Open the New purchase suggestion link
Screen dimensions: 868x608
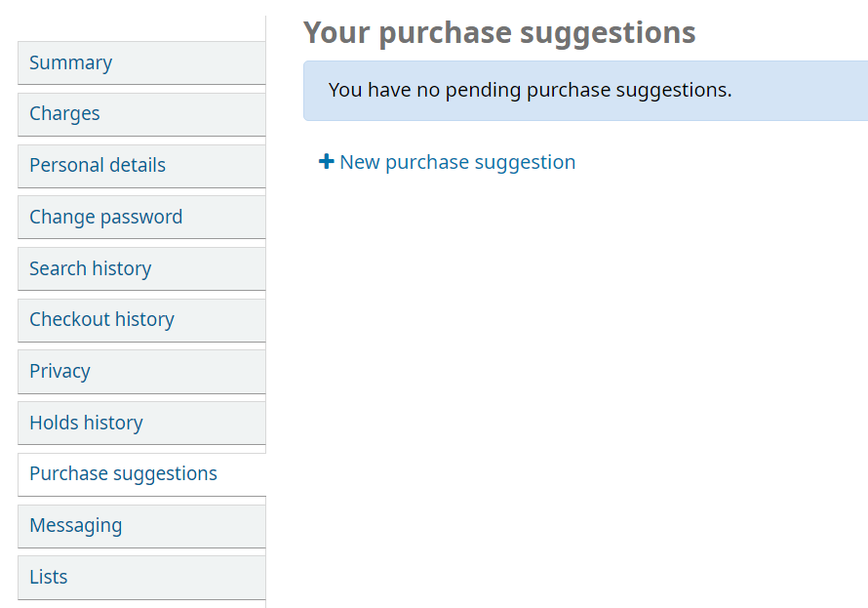pos(456,162)
